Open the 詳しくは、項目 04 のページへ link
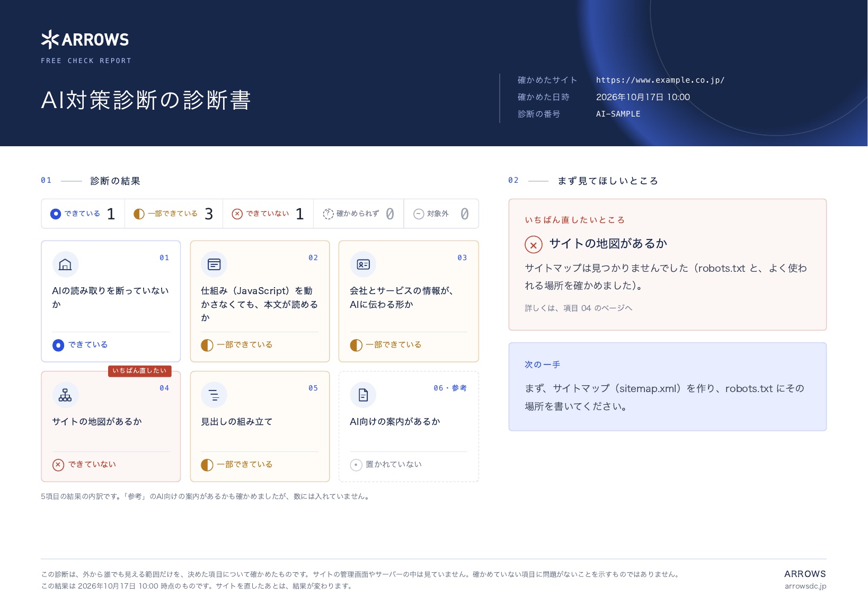Image resolution: width=868 pixels, height=613 pixels. 579,308
